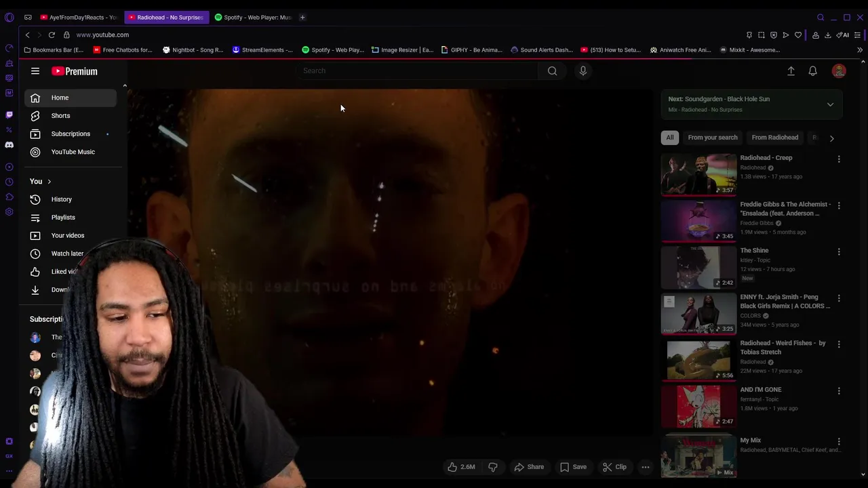Image resolution: width=868 pixels, height=488 pixels.
Task: Create a Clip of the video
Action: tap(615, 467)
